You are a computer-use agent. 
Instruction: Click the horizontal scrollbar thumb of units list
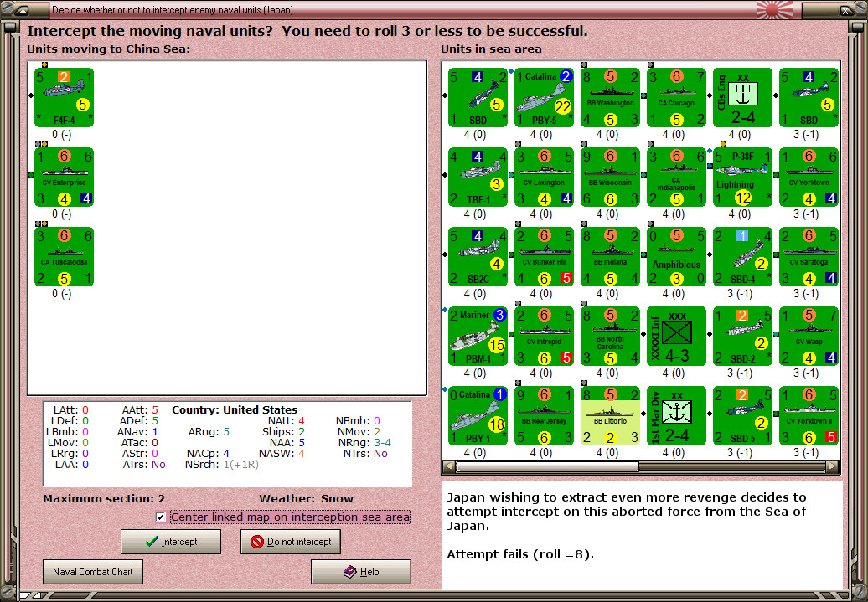tap(547, 466)
